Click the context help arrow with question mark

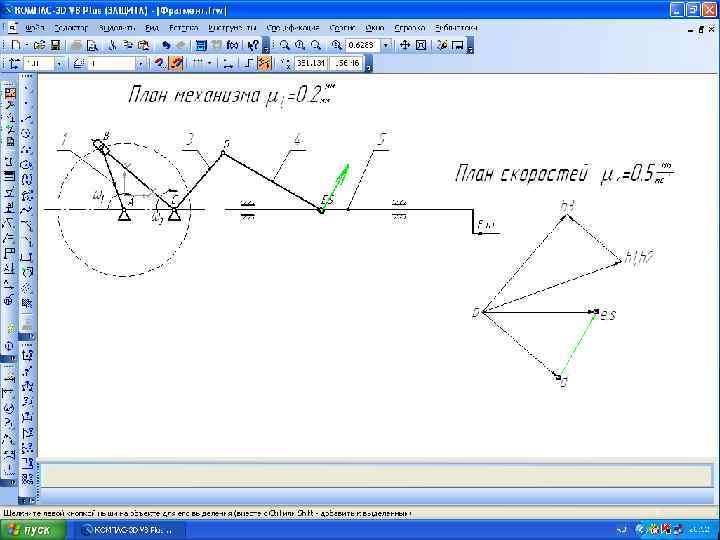253,45
